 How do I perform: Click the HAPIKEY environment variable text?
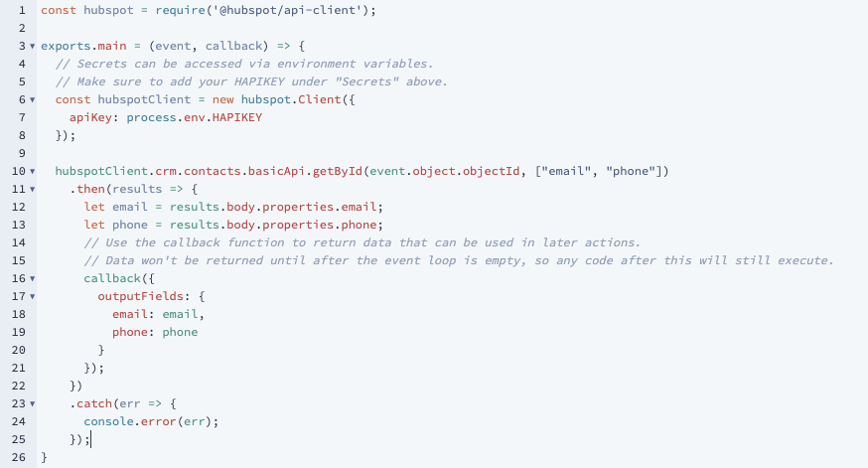(x=237, y=117)
